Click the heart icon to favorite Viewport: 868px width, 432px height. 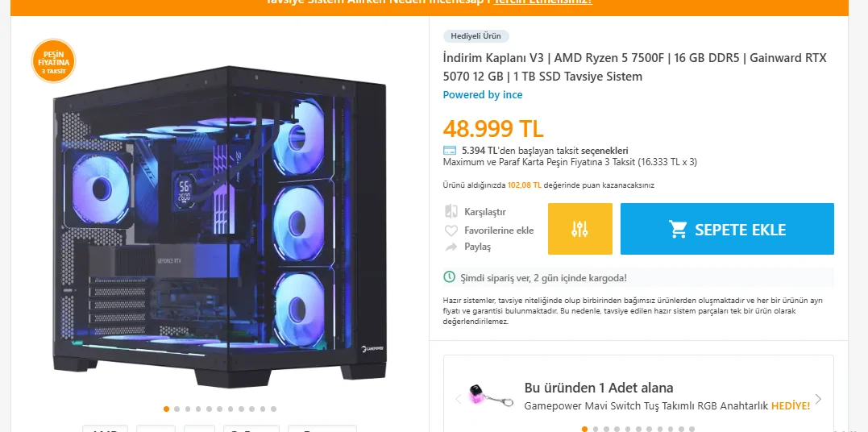point(451,231)
